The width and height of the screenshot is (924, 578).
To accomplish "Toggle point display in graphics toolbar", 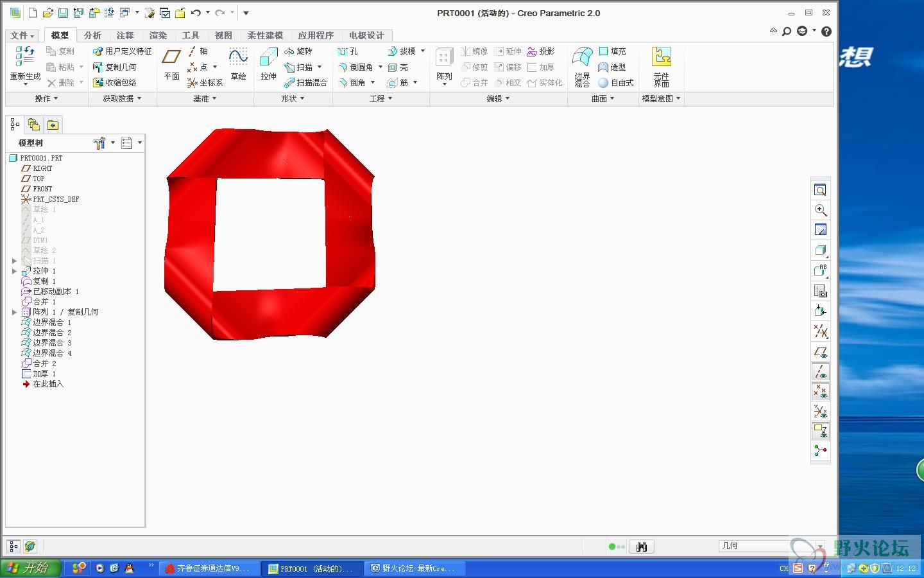I will 820,392.
